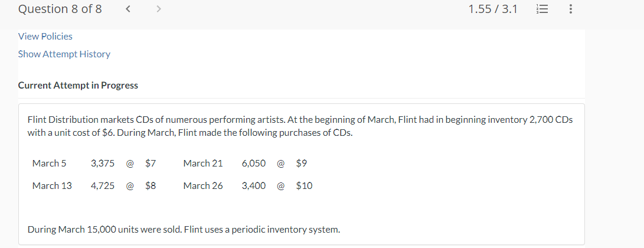Click the Flint Distribution problem description paragraph
Image resolution: width=644 pixels, height=248 pixels.
pos(300,126)
